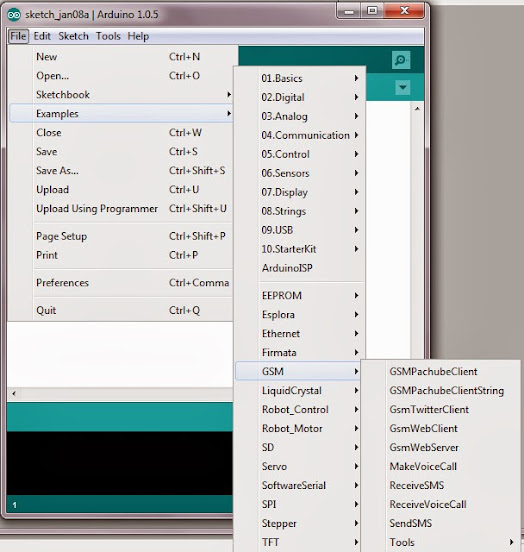Load the GsmWebServer example
524x552 pixels.
point(440,448)
